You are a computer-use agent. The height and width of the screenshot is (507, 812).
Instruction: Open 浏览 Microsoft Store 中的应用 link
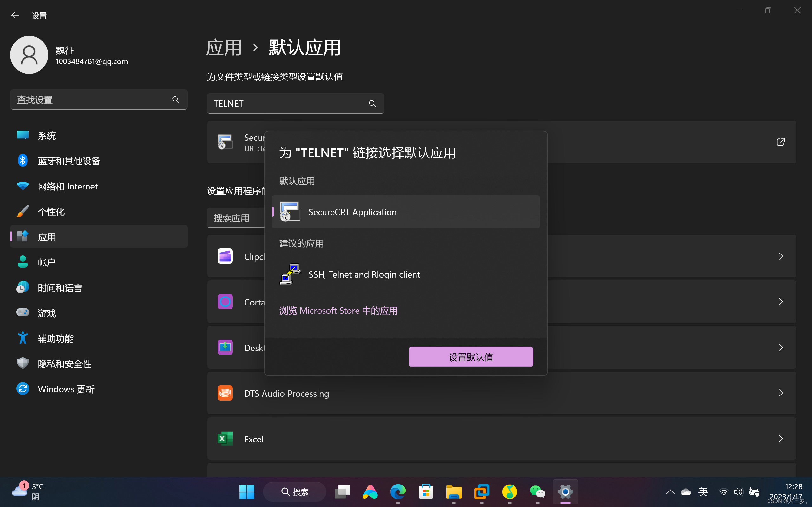[338, 311]
